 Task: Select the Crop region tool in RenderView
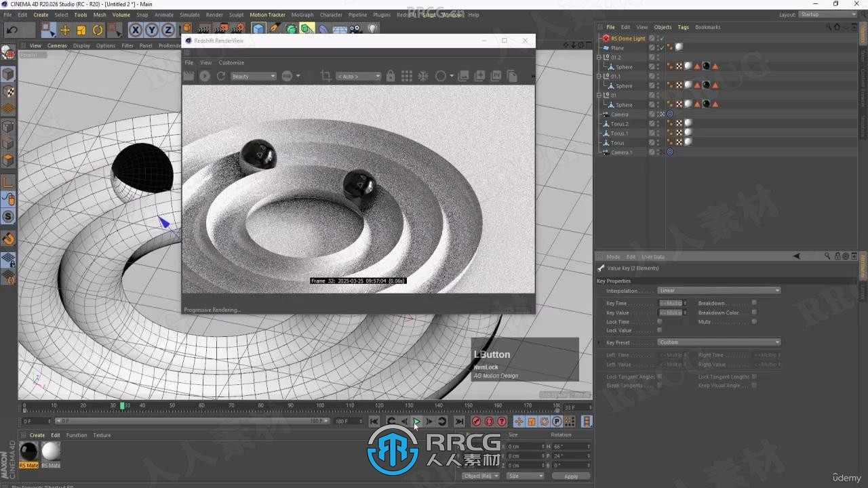325,76
